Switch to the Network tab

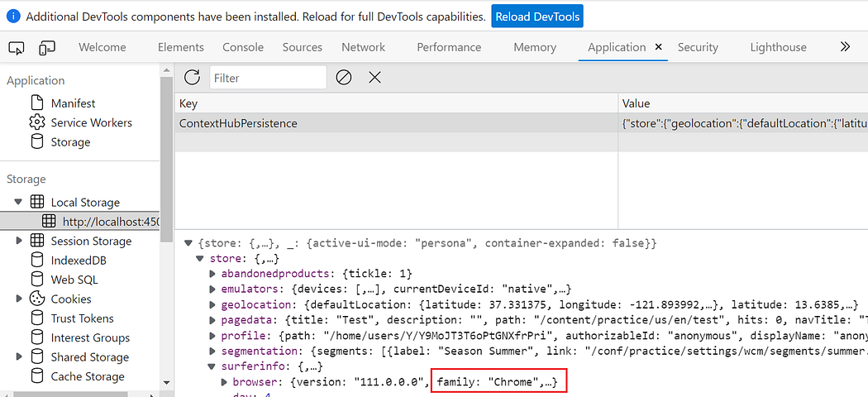pos(363,47)
